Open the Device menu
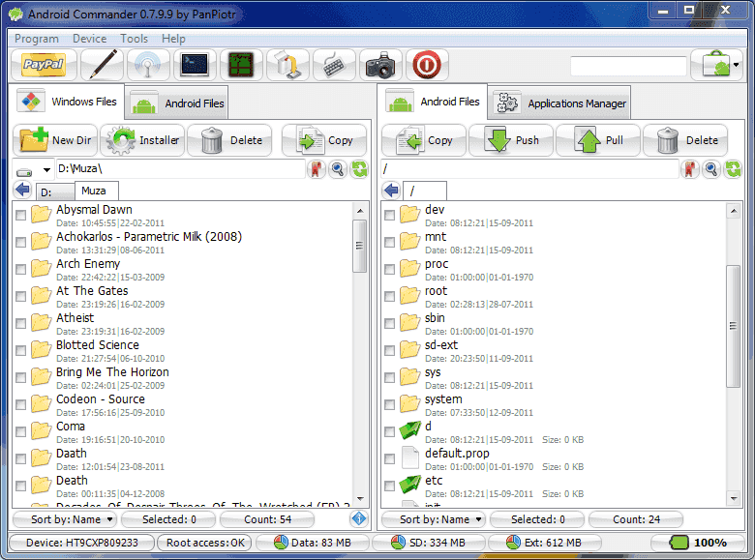This screenshot has height=560, width=755. [90, 39]
